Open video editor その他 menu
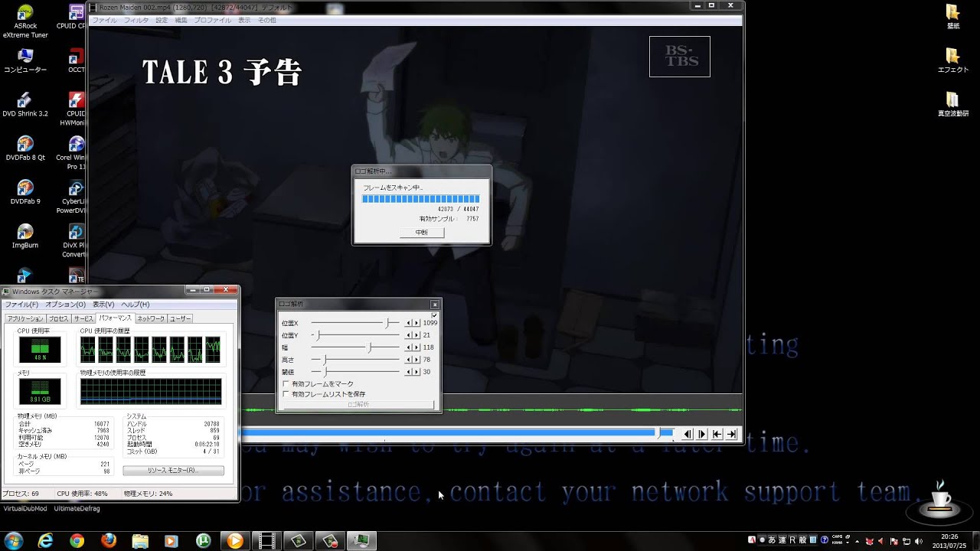 (266, 20)
